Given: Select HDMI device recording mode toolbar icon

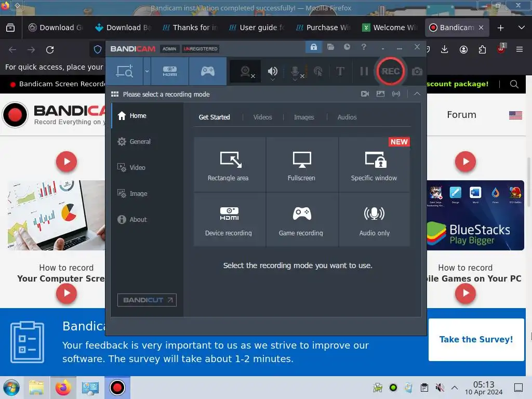Looking at the screenshot, I should [170, 71].
